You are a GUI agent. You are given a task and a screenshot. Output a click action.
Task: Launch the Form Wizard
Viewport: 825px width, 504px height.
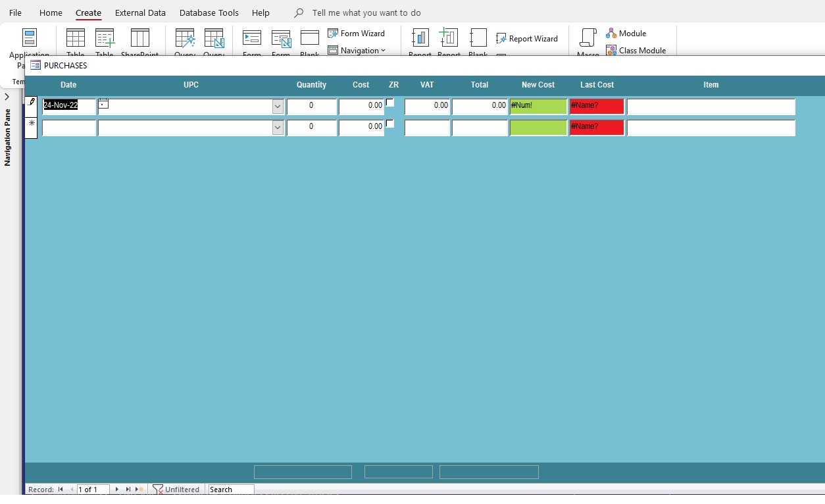356,33
